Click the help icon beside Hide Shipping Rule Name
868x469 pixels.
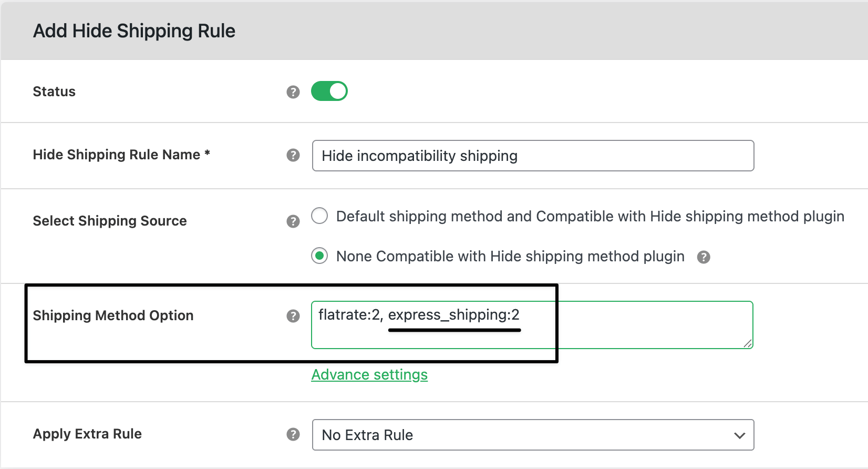(x=293, y=155)
